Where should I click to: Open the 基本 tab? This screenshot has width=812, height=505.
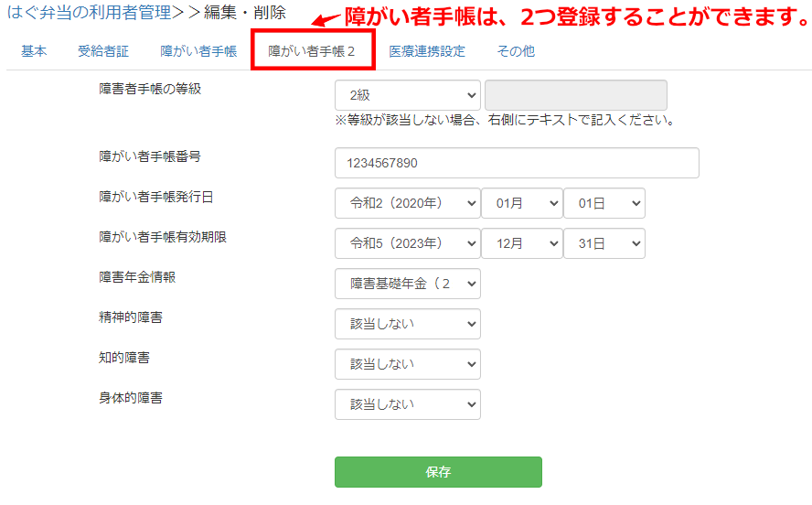point(34,51)
